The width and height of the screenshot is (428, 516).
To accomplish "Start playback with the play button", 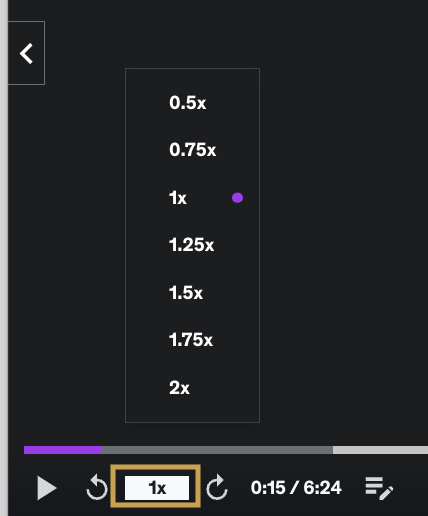I will click(x=47, y=488).
